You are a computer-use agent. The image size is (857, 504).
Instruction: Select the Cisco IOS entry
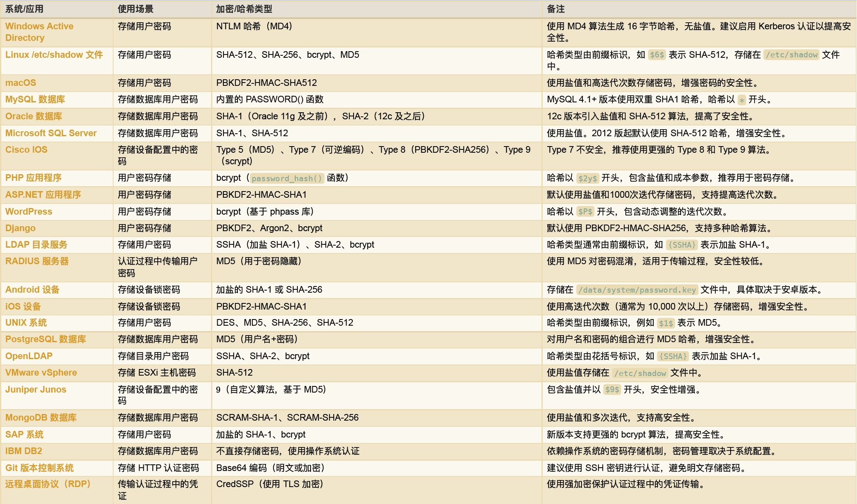coord(26,149)
